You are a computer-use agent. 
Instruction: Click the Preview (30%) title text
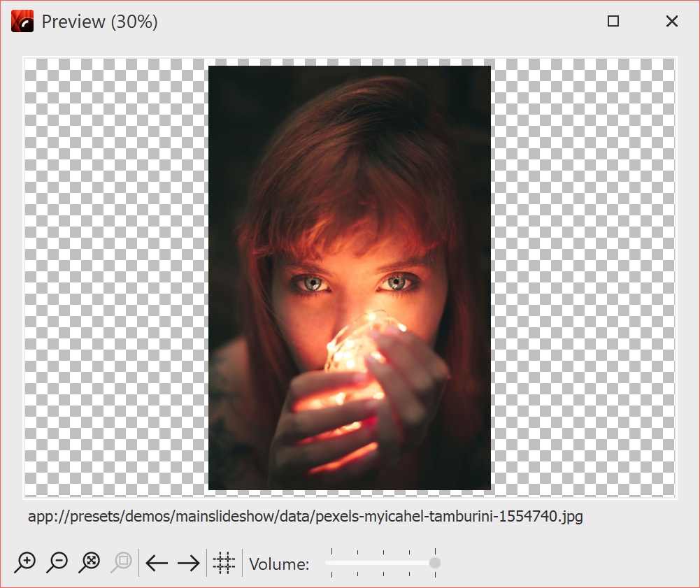99,21
